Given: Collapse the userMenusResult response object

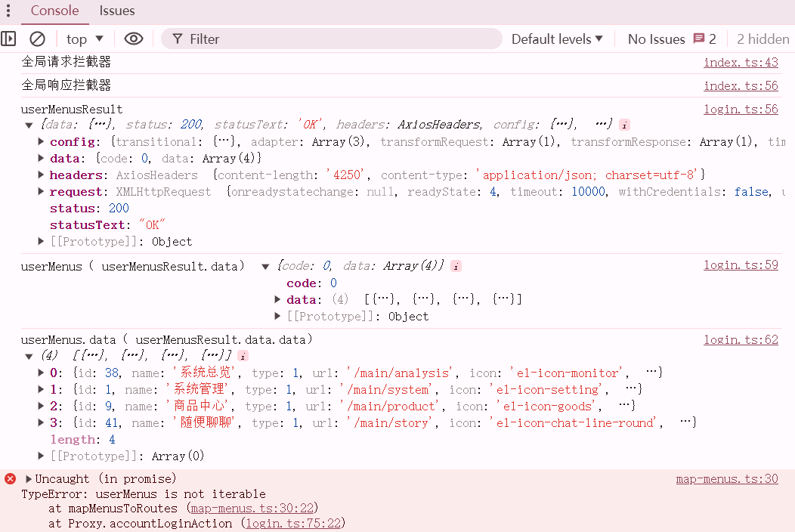Looking at the screenshot, I should 29,125.
